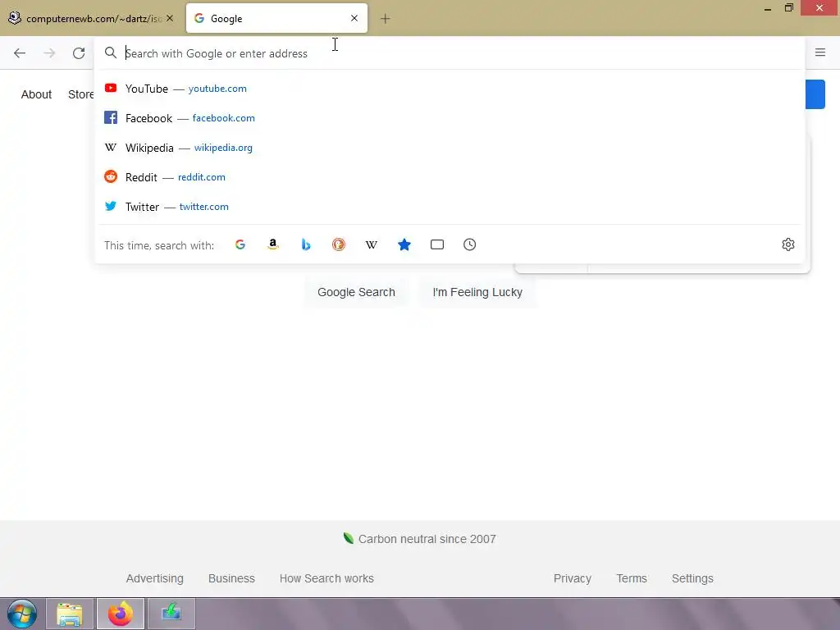840x630 pixels.
Task: Open File Explorer from taskbar
Action: 70,614
